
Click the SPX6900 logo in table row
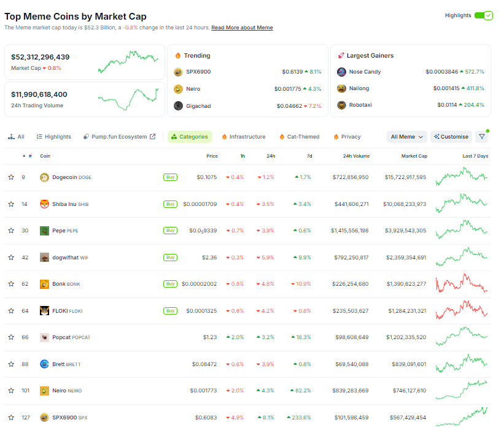click(x=44, y=417)
